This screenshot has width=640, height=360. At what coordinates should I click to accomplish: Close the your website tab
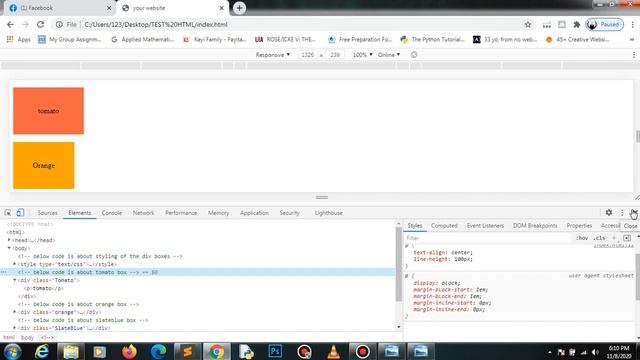tap(221, 8)
